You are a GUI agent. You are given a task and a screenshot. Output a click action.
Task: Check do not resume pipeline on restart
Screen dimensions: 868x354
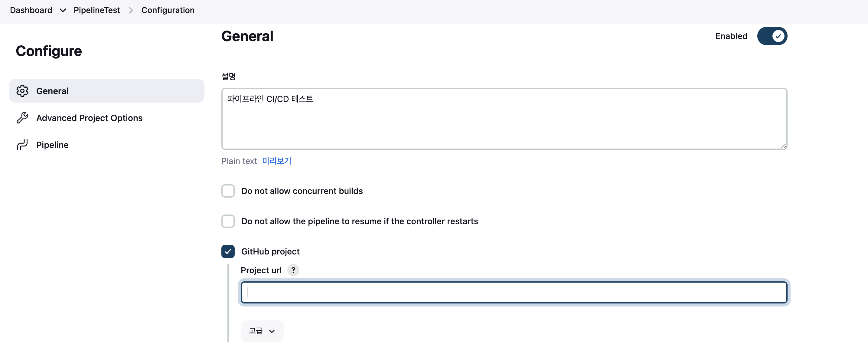[x=228, y=221]
